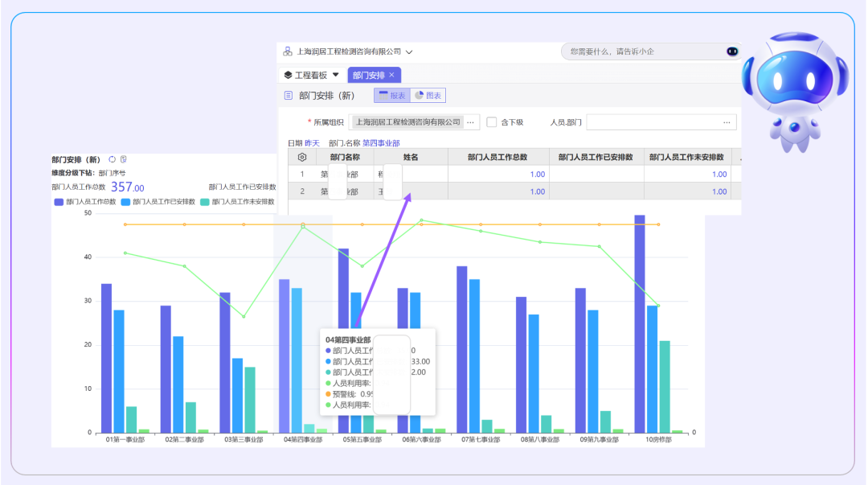Expand the company name dropdown
Image resolution: width=868 pixels, height=485 pixels.
coord(409,51)
